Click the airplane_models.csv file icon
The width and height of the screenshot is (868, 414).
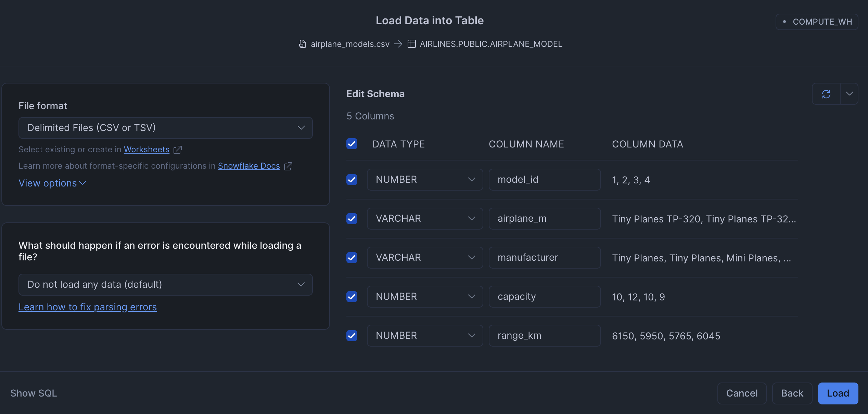click(x=302, y=44)
